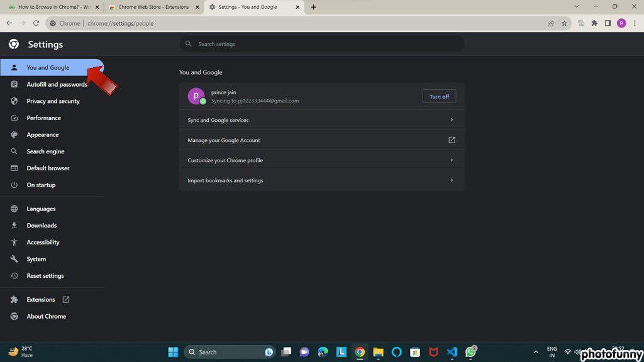Select Settings - You and Google tab
The width and height of the screenshot is (644, 362).
tap(254, 7)
